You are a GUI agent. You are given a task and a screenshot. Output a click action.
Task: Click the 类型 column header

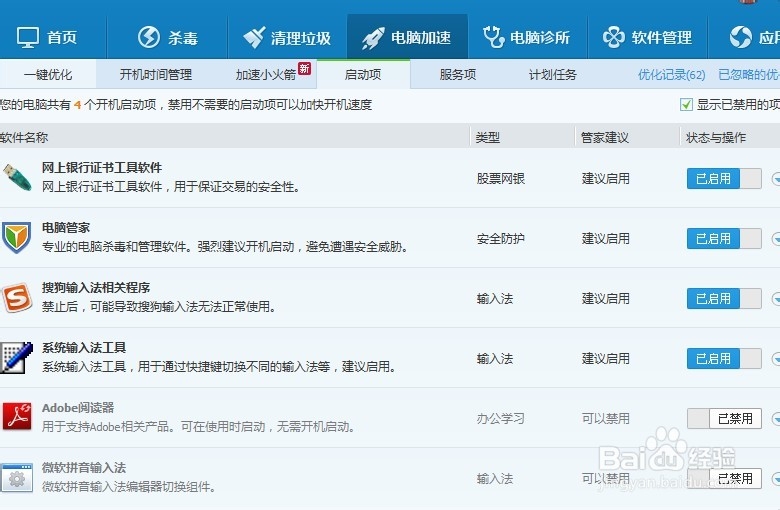pyautogui.click(x=488, y=137)
